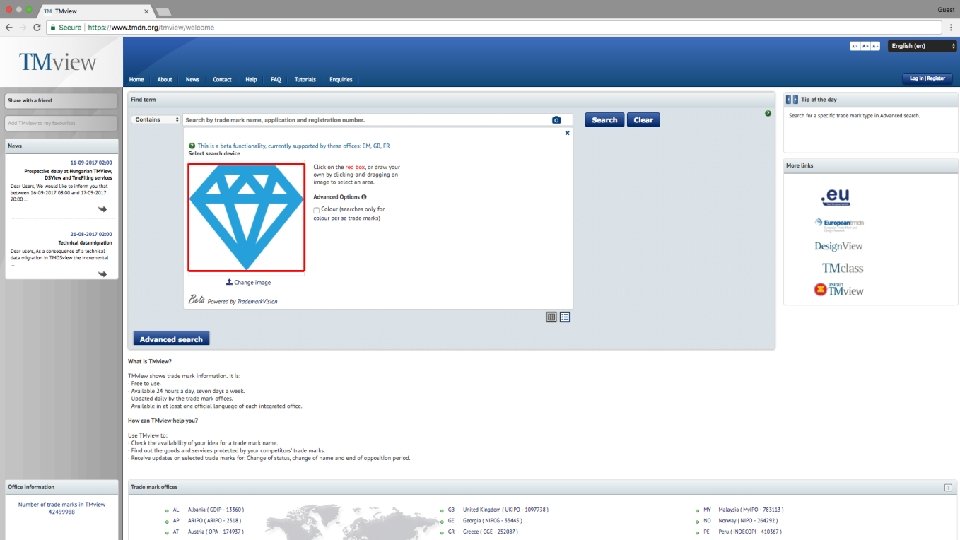Open the Contact menu item
This screenshot has height=540, width=960.
pyautogui.click(x=222, y=80)
